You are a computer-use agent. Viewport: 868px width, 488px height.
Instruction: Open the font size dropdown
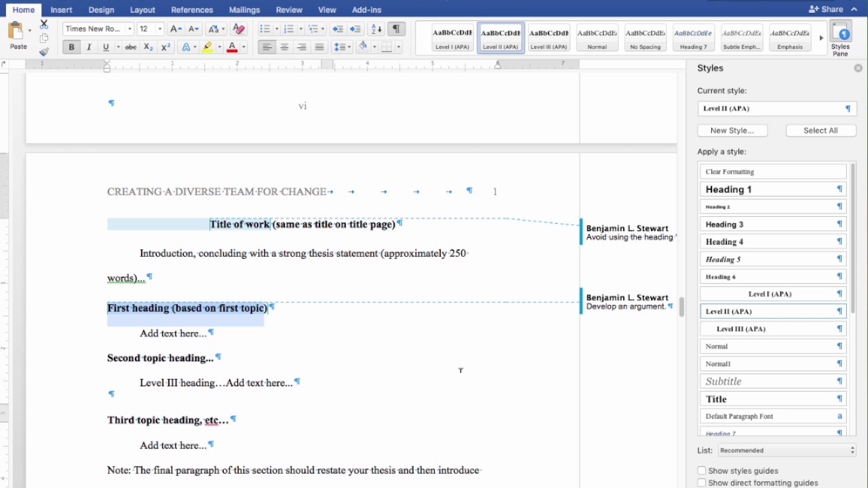click(x=160, y=29)
